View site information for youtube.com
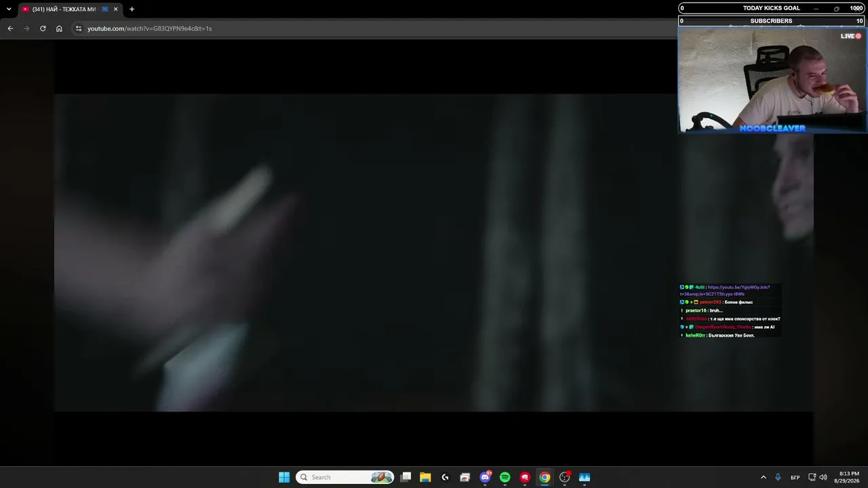The width and height of the screenshot is (868, 488). point(79,28)
